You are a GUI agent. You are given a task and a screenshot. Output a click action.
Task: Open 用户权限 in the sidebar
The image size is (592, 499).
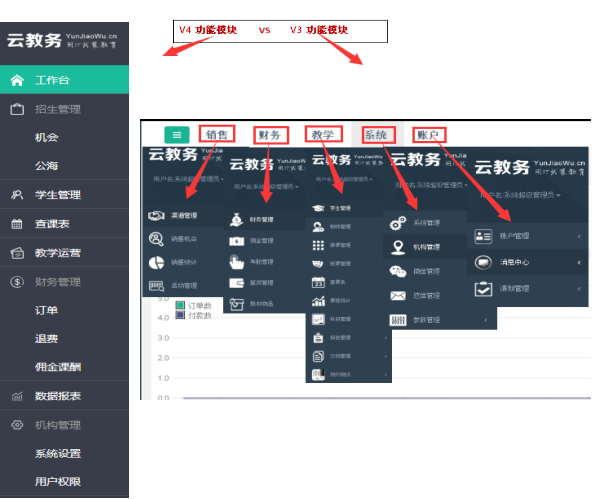[58, 481]
